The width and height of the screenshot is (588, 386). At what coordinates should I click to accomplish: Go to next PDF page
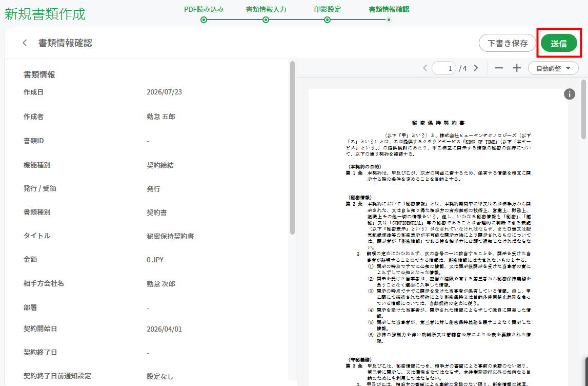pyautogui.click(x=476, y=68)
